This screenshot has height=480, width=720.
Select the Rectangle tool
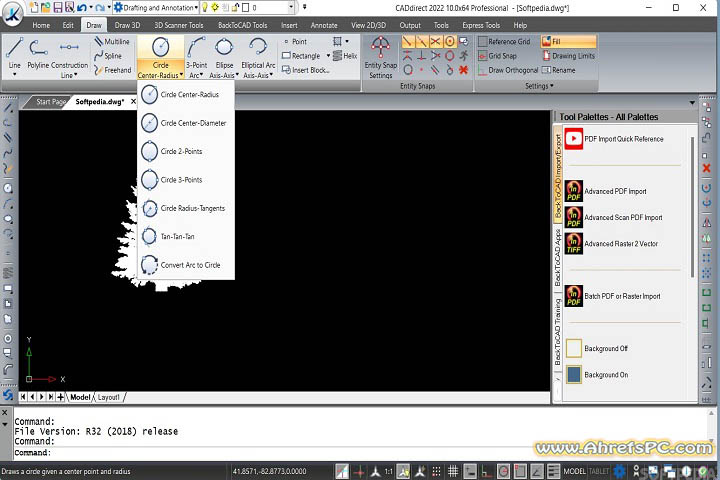click(x=301, y=56)
